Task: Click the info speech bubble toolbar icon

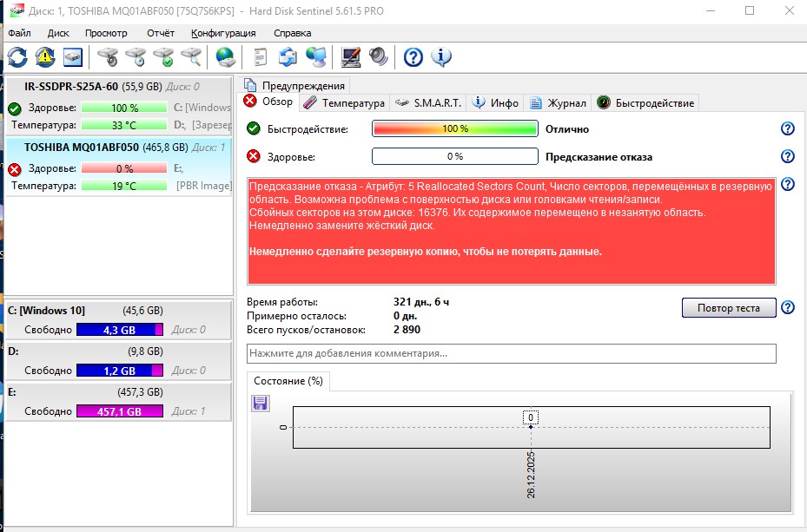Action: tap(441, 57)
